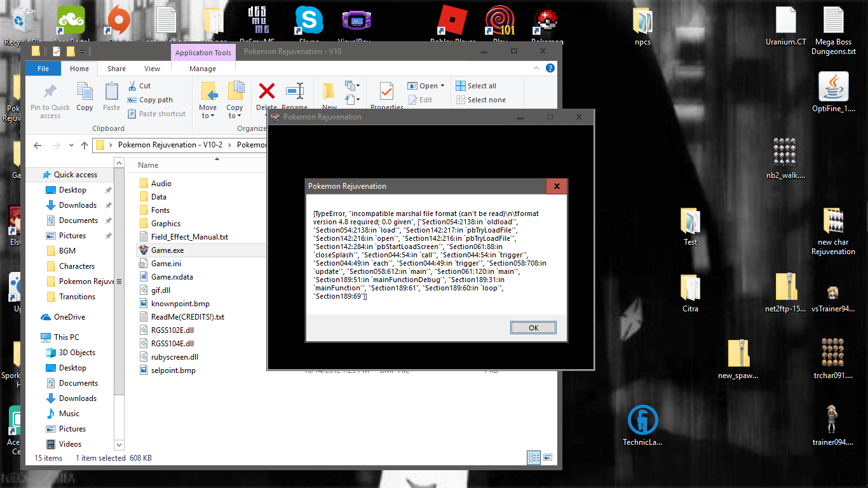Switch to details view icon in status bar
The width and height of the screenshot is (868, 488).
point(534,457)
